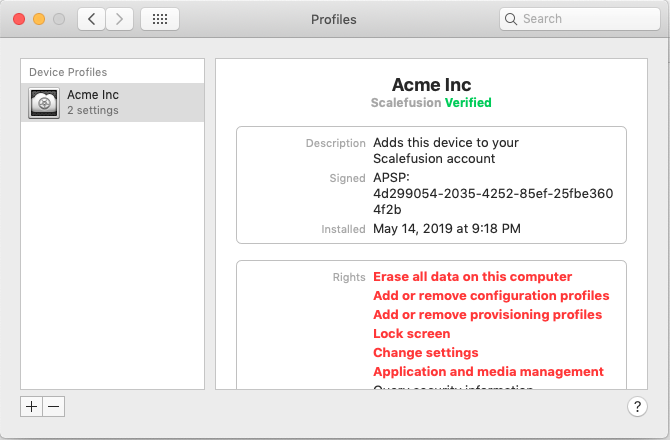Click "Erase all data on this computer"
Image resolution: width=670 pixels, height=440 pixels.
click(472, 276)
